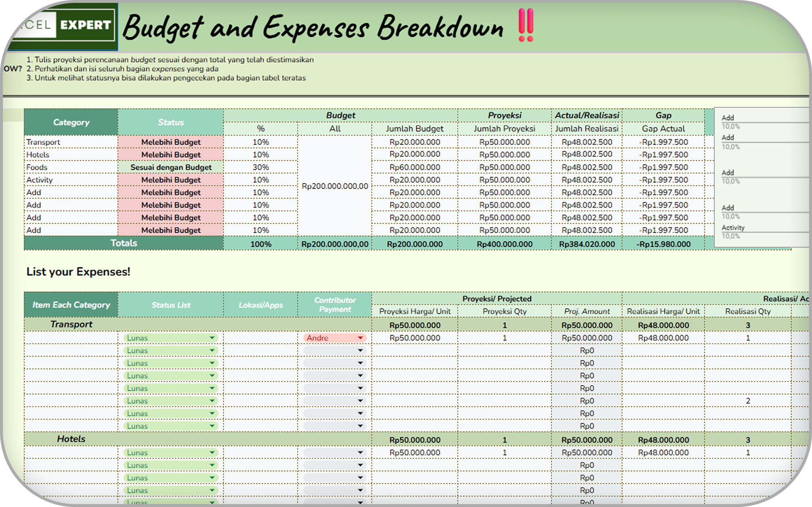This screenshot has width=812, height=507.
Task: Open empty contributor dropdown below Andre
Action: (360, 351)
